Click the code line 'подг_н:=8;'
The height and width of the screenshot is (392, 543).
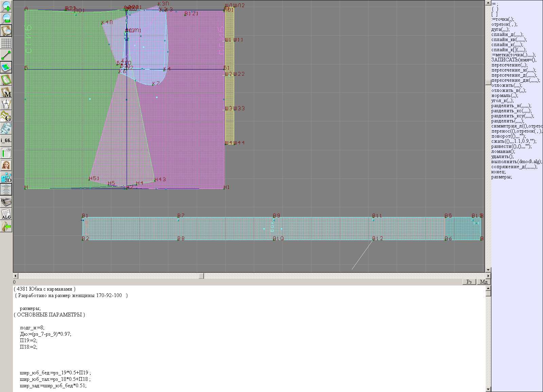pyautogui.click(x=32, y=328)
